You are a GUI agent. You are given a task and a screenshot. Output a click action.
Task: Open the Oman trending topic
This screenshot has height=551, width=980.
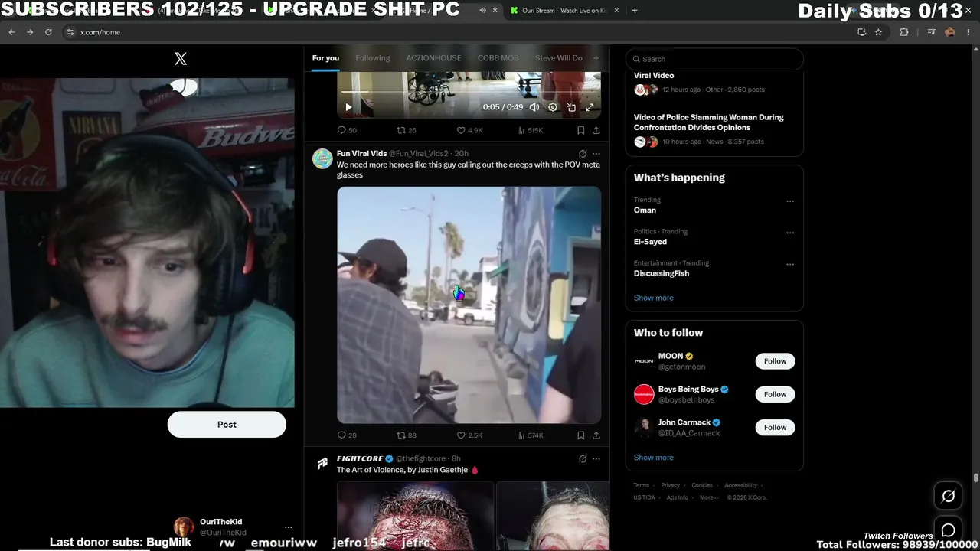point(645,210)
